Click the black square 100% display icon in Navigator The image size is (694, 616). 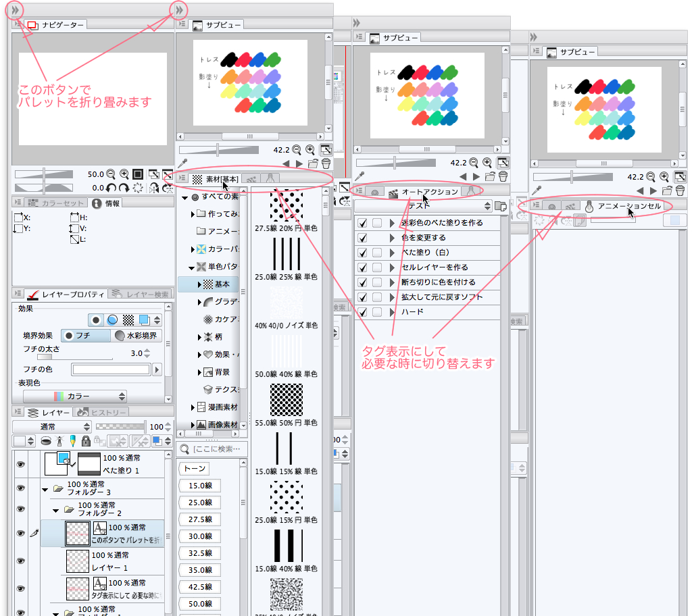click(x=138, y=174)
